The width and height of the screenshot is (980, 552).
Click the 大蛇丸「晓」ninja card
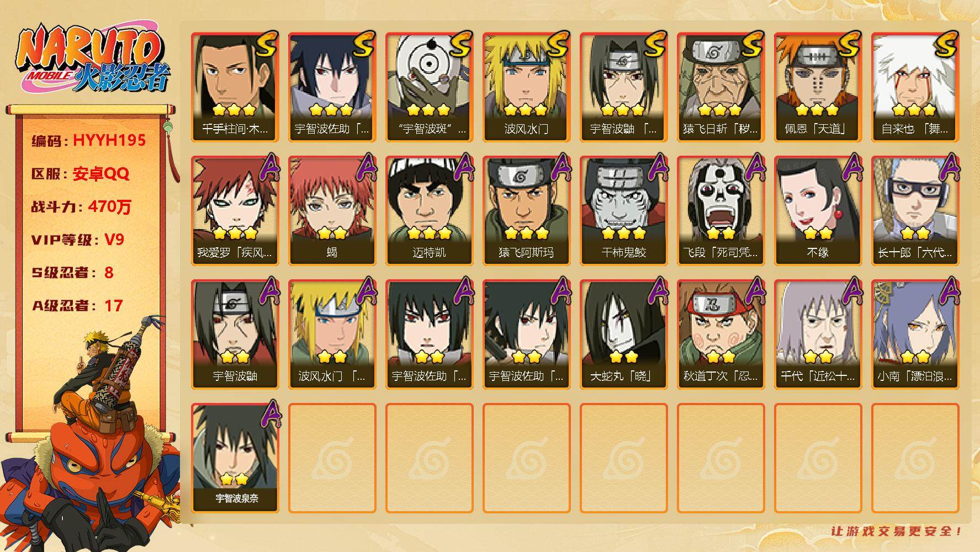[x=623, y=334]
